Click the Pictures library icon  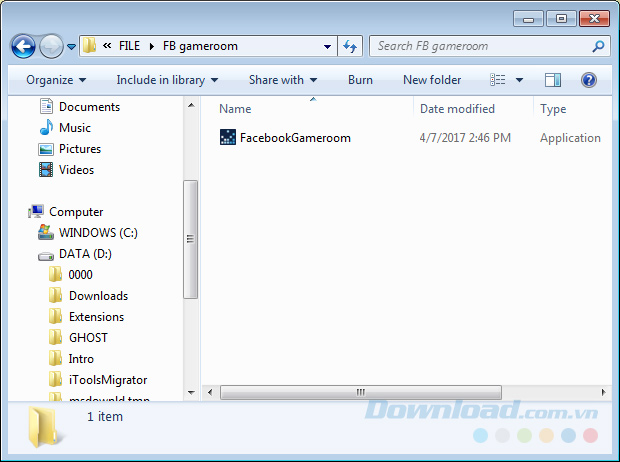coord(46,149)
